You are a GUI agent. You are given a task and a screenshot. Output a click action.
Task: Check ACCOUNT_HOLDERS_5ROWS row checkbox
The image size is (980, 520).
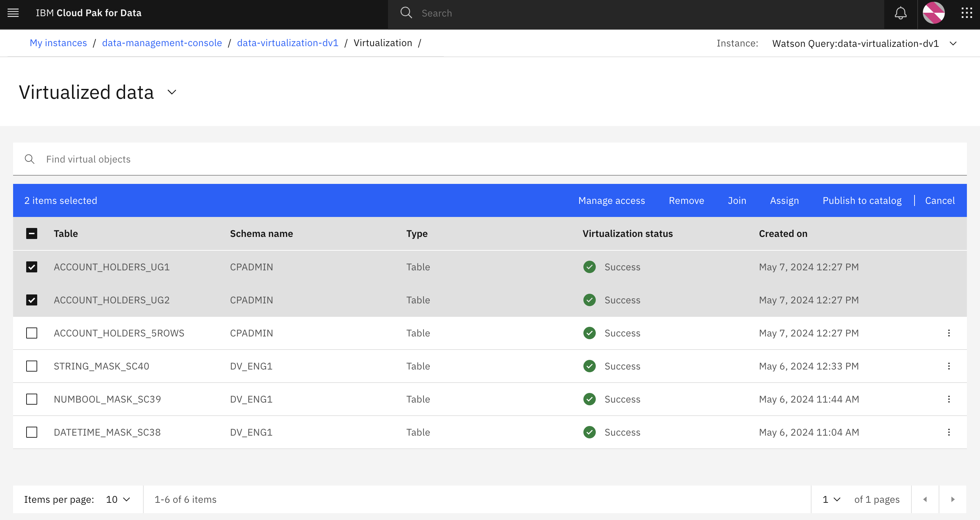point(32,333)
